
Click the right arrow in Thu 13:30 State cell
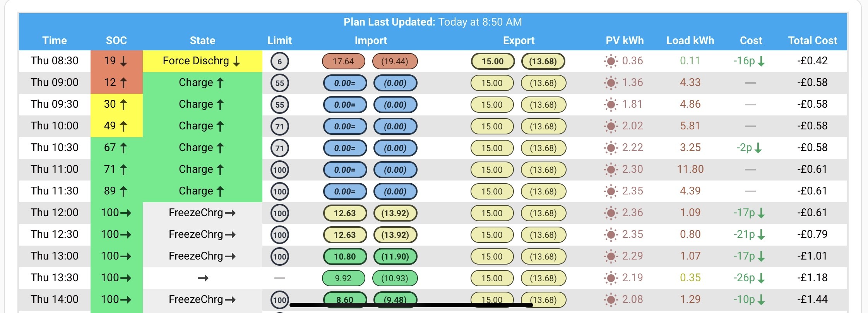(x=203, y=278)
